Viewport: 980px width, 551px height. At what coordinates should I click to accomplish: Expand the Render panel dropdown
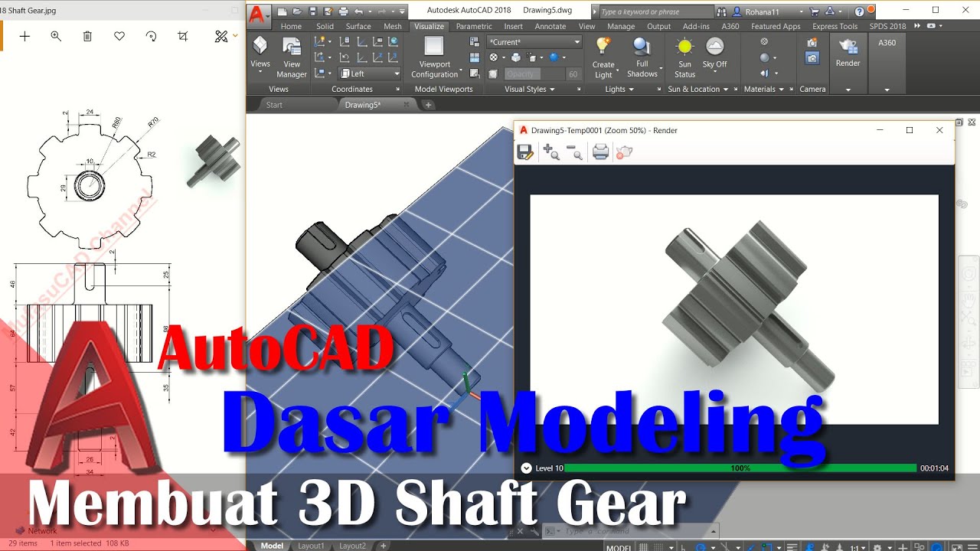click(848, 90)
